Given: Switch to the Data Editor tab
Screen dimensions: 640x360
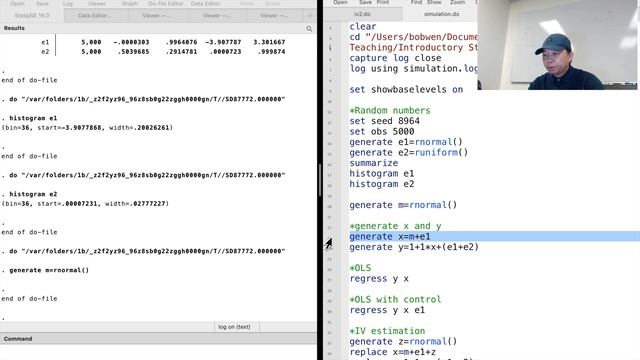Looking at the screenshot, I should pyautogui.click(x=96, y=16).
